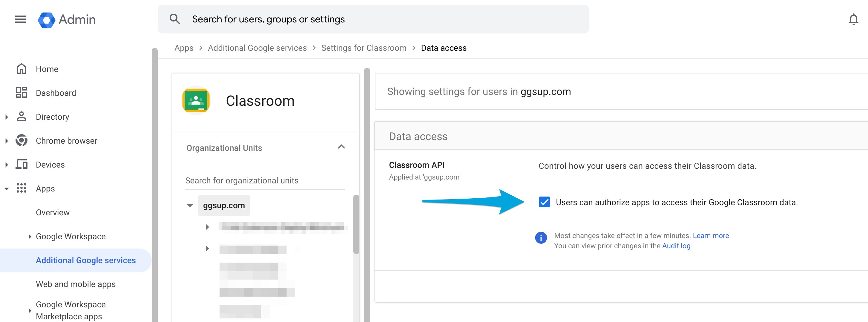
Task: Select Additional Google services menu item
Action: tap(76, 260)
